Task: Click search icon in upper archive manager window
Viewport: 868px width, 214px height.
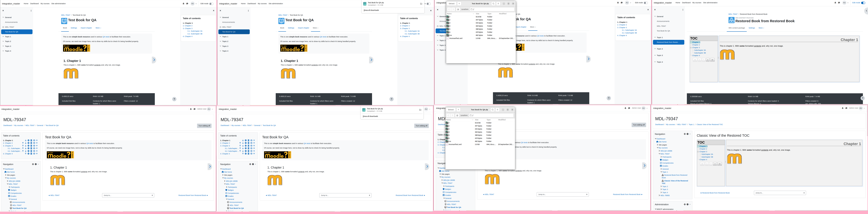Action: tap(493, 4)
